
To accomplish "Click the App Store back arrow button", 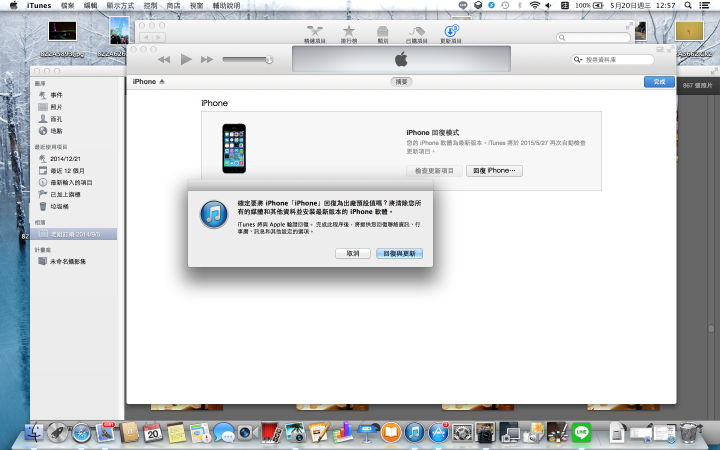I will click(146, 38).
